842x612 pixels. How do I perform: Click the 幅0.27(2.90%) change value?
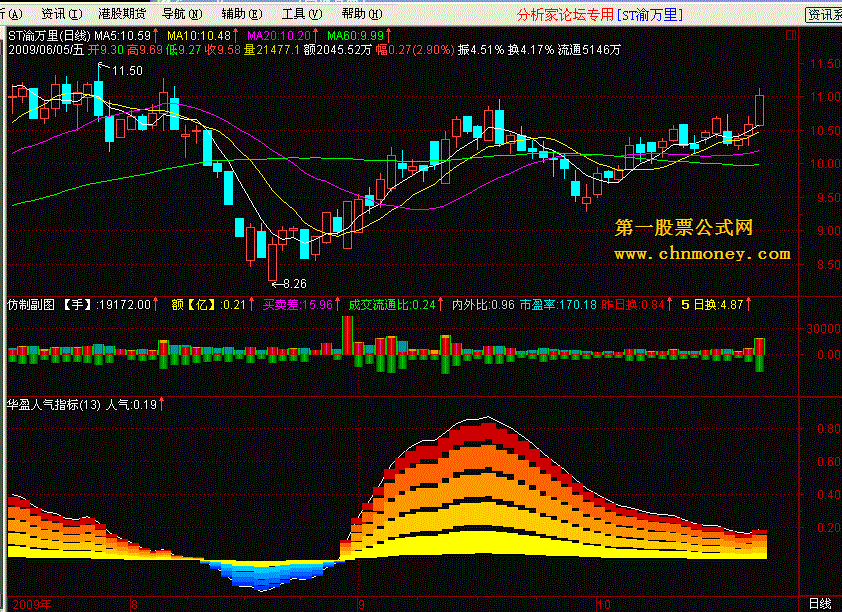pyautogui.click(x=415, y=50)
